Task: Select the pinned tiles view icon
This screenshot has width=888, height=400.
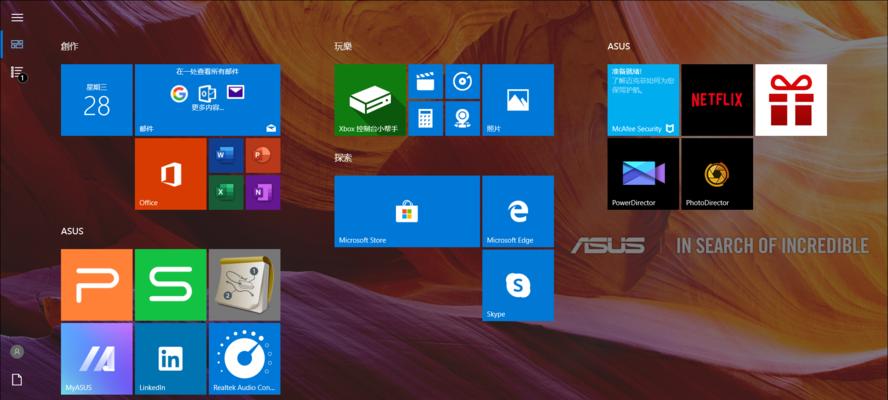Action: coord(17,44)
